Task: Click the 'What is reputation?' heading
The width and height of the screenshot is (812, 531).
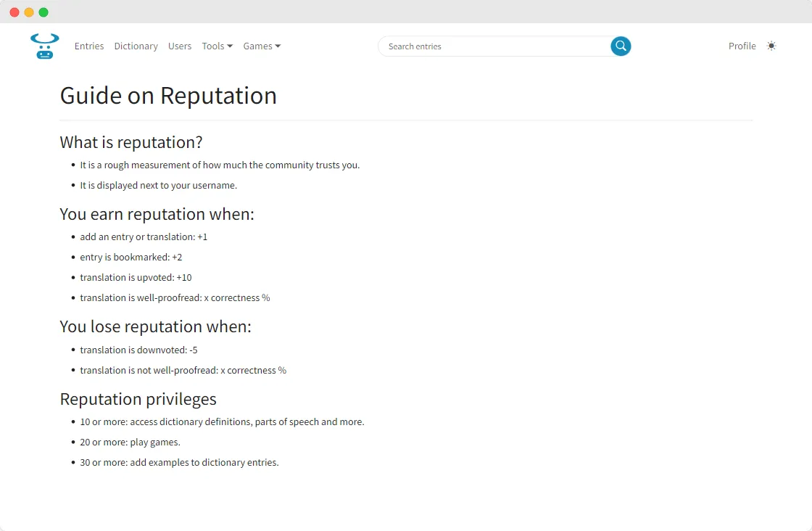Action: click(x=131, y=142)
